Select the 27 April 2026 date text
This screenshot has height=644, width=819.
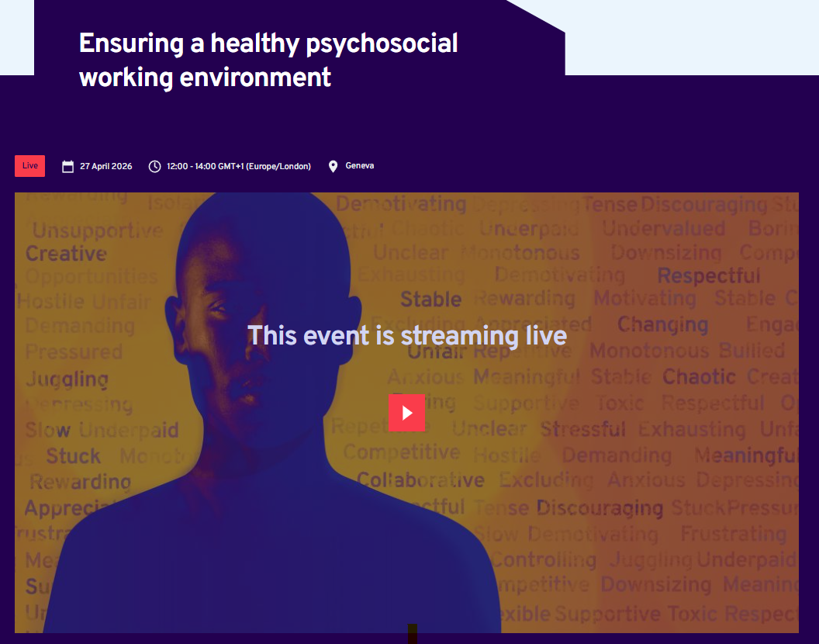(106, 166)
